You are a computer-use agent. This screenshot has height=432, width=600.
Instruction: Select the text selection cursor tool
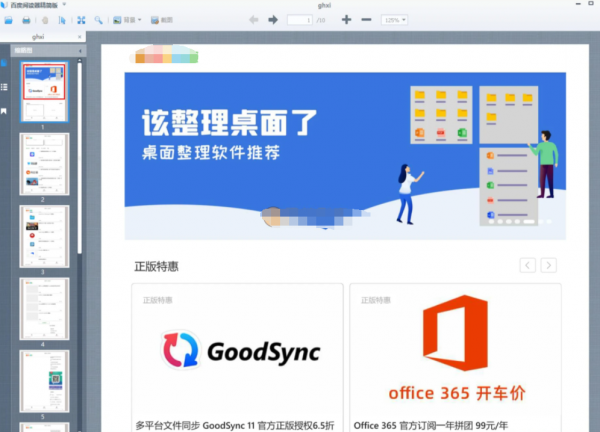pyautogui.click(x=62, y=20)
